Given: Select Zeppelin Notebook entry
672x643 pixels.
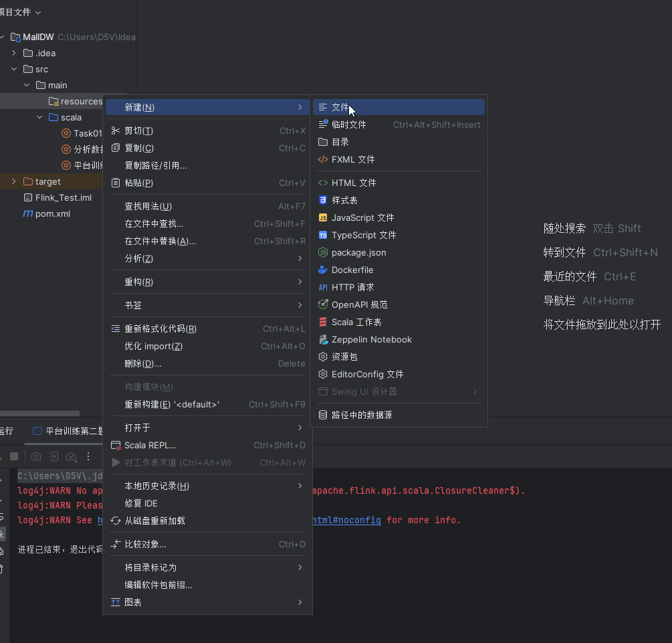Looking at the screenshot, I should pyautogui.click(x=371, y=339).
